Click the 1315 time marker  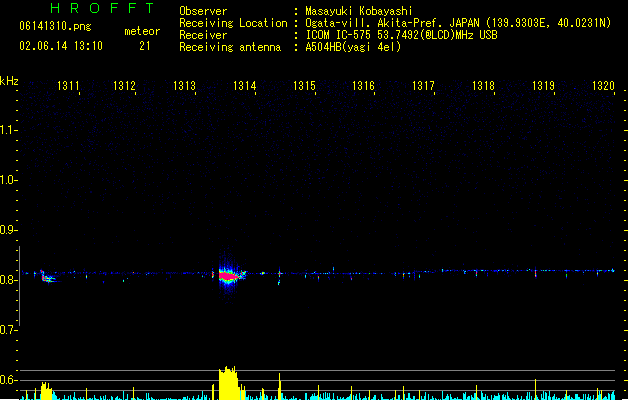pos(304,86)
